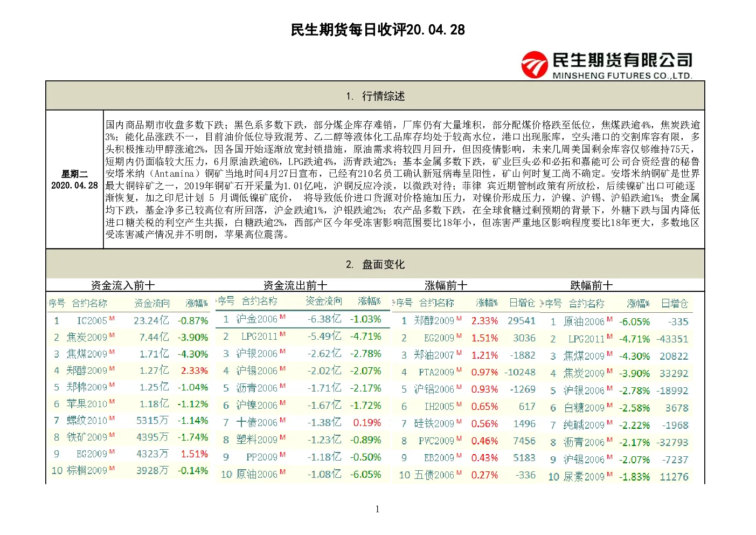Image resolution: width=756 pixels, height=535 pixels.
Task: Click the -1.08亿 outflow value
Action: (324, 474)
